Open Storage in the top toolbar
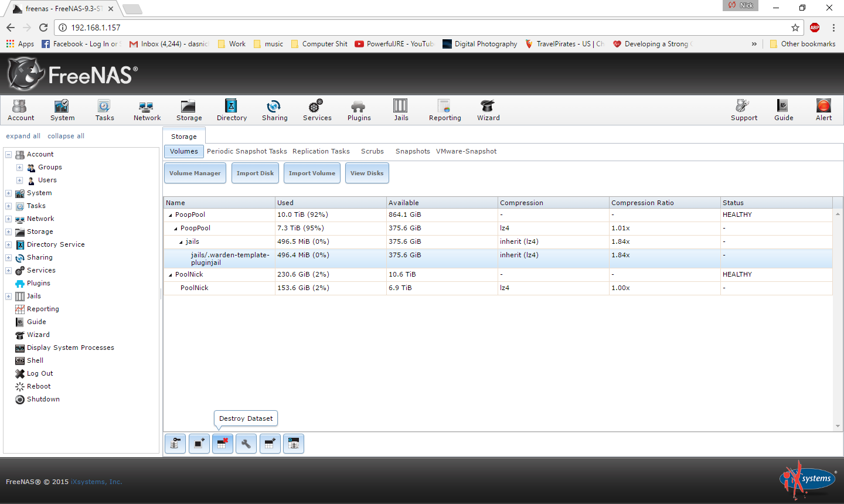The width and height of the screenshot is (844, 504). pos(189,110)
